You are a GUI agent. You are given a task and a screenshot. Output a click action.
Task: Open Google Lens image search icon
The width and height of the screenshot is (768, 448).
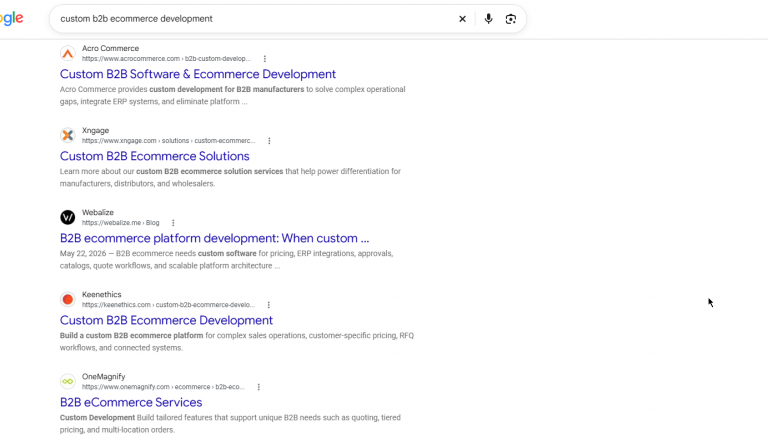tap(510, 19)
